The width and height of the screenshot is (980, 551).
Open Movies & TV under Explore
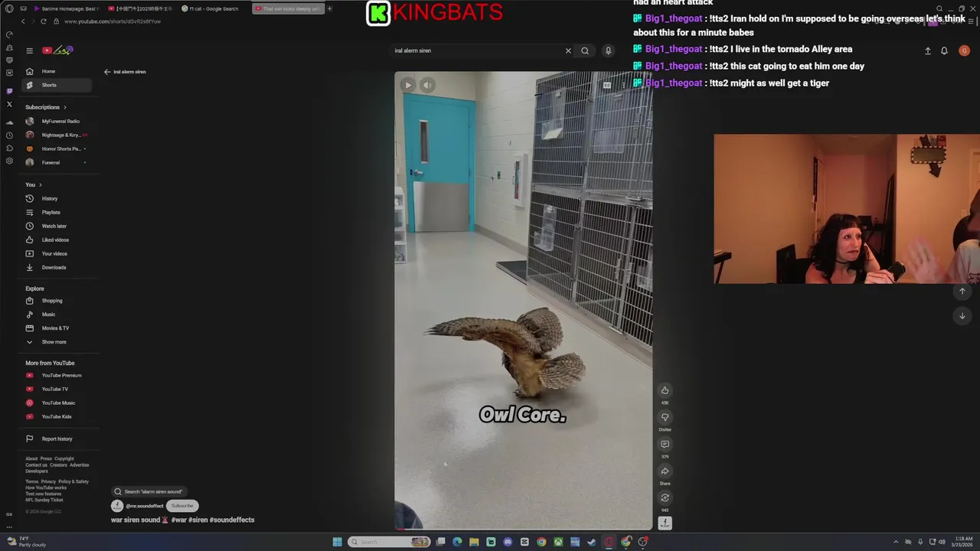point(55,328)
